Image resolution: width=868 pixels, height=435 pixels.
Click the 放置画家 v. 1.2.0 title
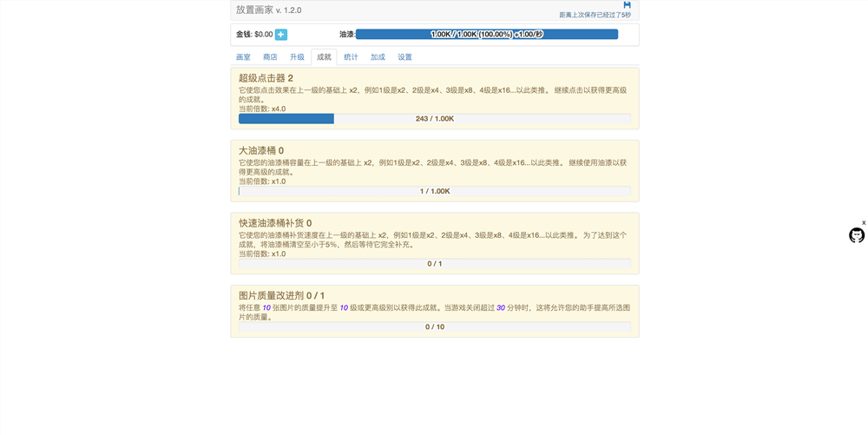point(268,10)
